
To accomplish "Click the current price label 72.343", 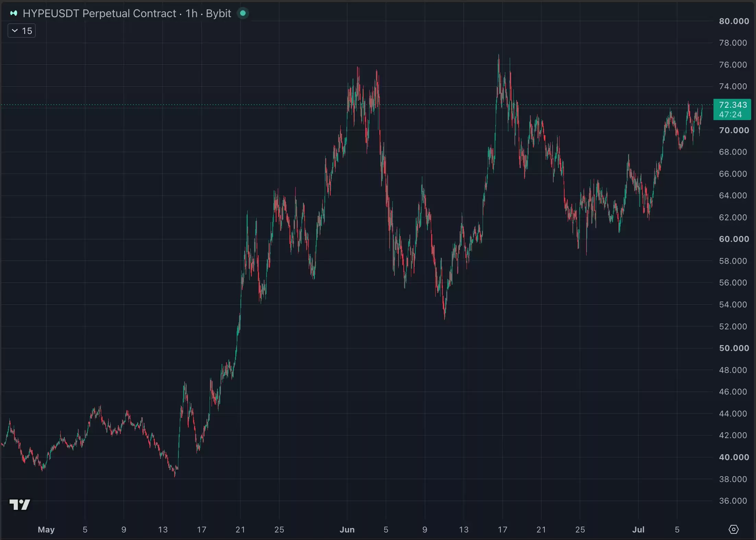I will (733, 105).
